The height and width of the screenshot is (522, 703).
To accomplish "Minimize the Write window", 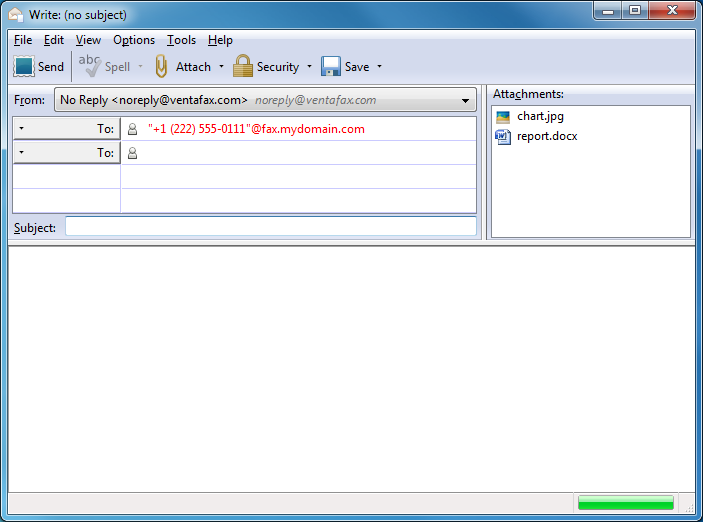I will pyautogui.click(x=608, y=11).
